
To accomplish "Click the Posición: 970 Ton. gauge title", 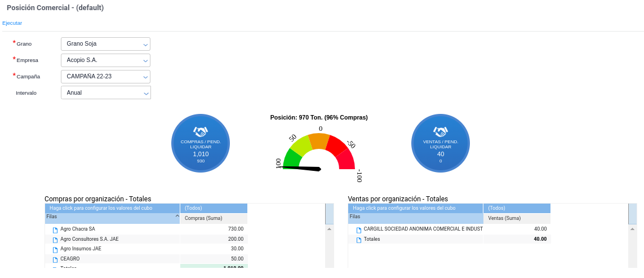I will click(319, 118).
